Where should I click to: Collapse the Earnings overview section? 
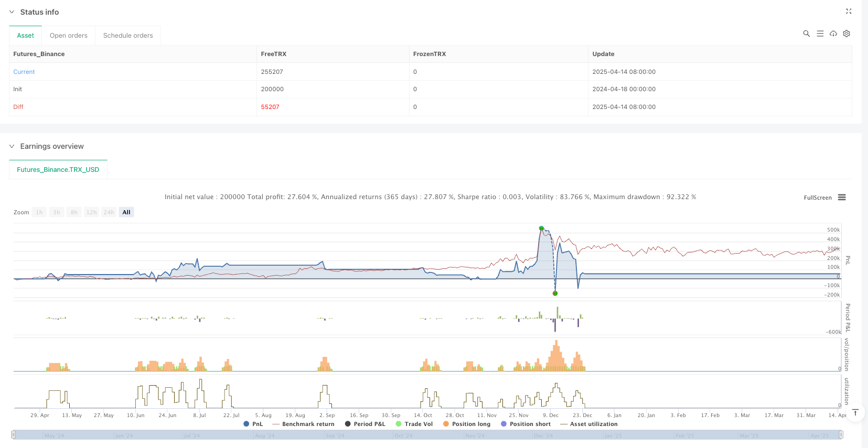12,146
